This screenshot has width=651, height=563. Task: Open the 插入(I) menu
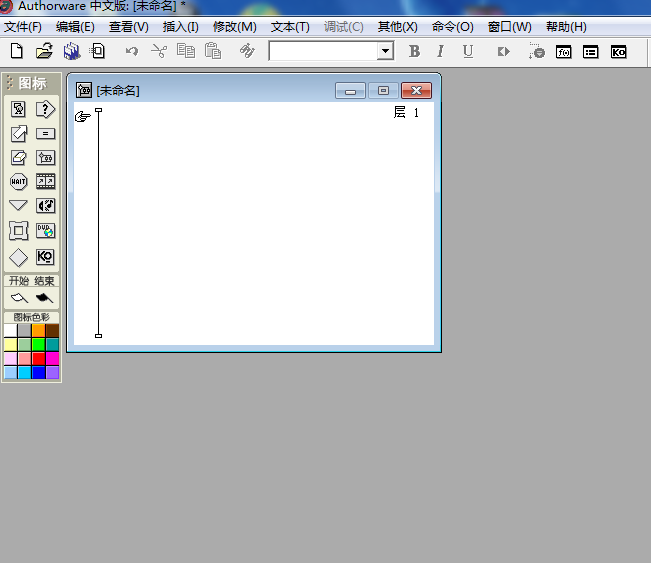click(x=181, y=27)
